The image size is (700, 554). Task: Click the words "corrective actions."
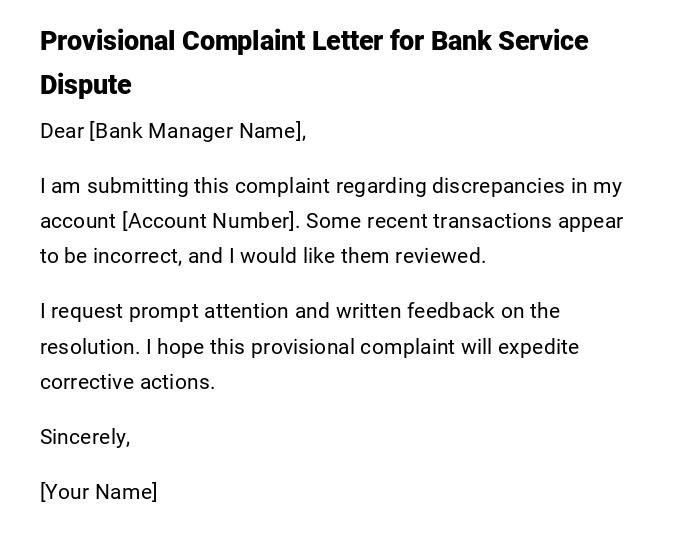pyautogui.click(x=127, y=382)
